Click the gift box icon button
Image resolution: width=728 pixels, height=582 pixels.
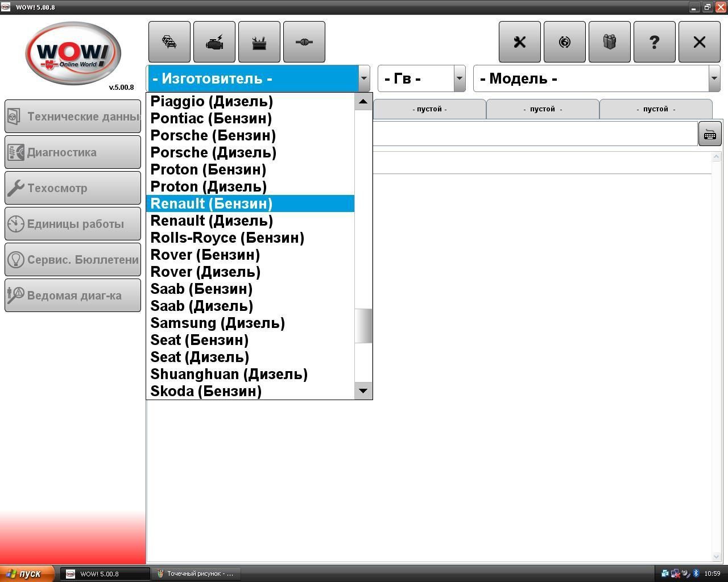point(610,42)
